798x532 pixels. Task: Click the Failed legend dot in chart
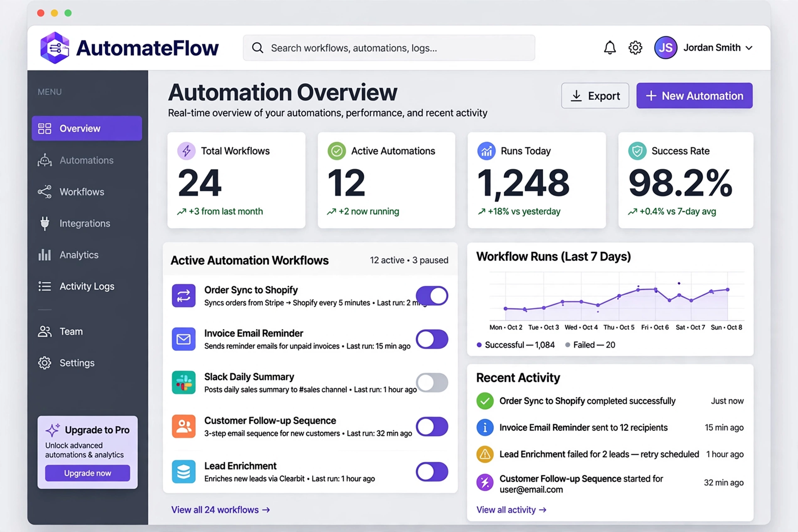568,345
